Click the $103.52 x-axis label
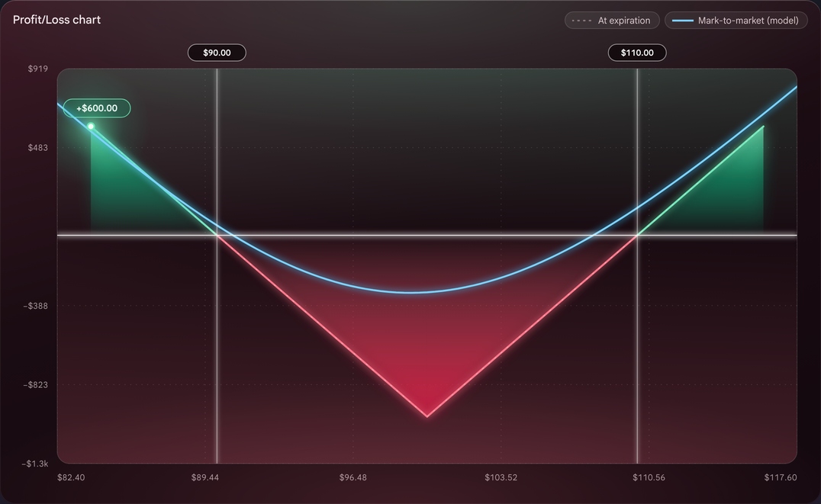The image size is (821, 504). [501, 477]
